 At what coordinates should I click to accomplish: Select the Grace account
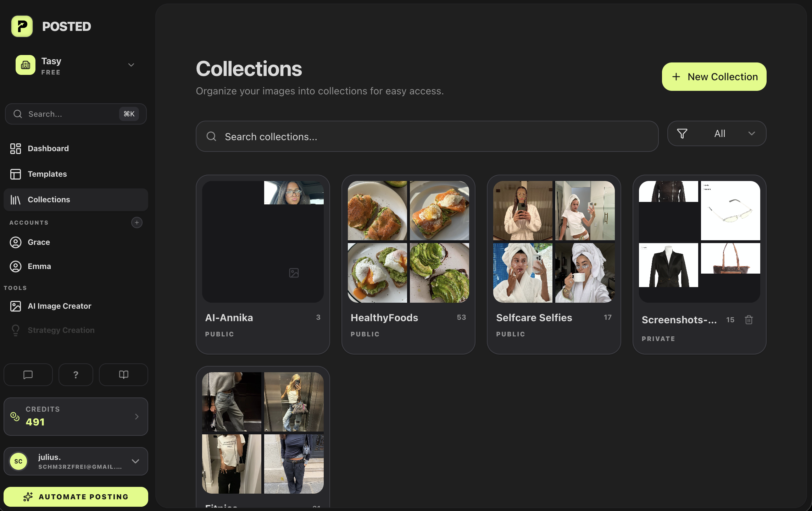39,242
